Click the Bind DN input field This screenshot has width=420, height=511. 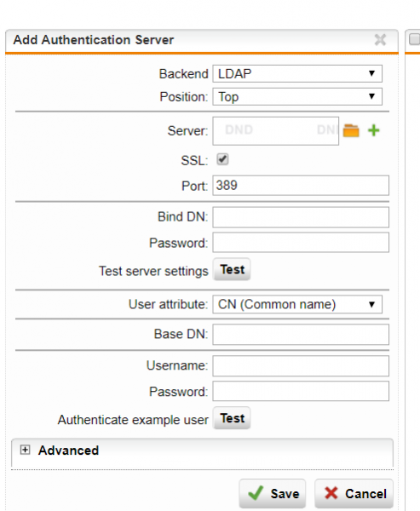(301, 217)
